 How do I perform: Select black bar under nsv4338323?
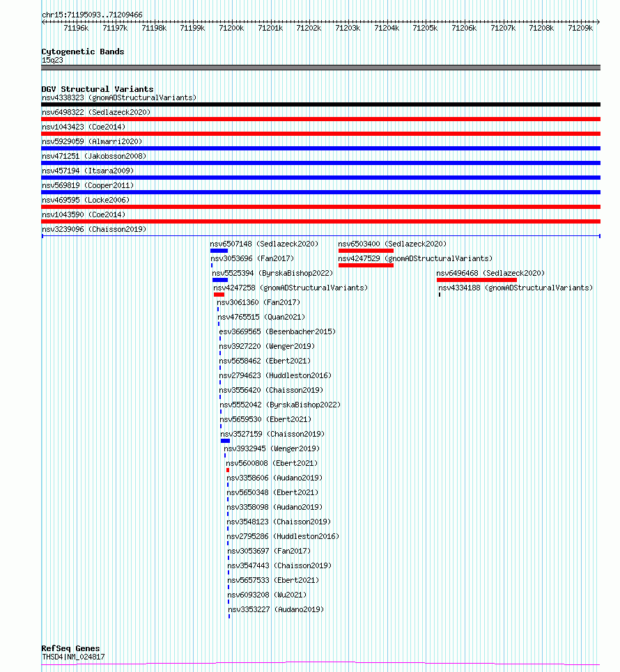(320, 104)
